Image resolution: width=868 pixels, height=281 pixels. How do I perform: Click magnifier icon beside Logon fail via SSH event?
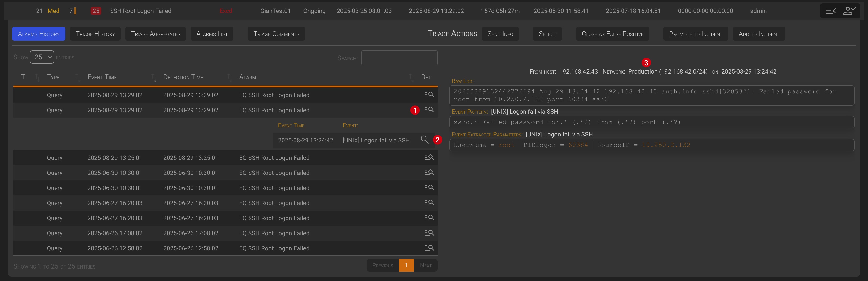(424, 140)
